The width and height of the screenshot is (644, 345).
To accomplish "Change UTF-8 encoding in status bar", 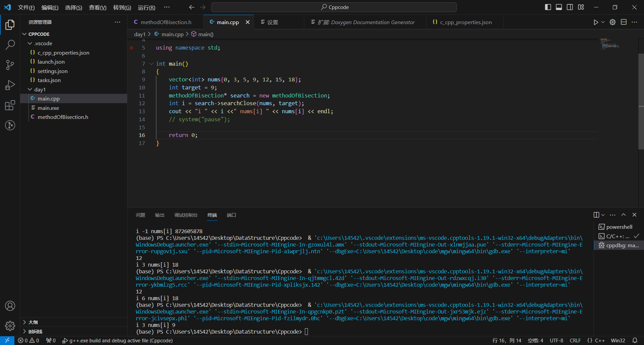I will pyautogui.click(x=556, y=340).
